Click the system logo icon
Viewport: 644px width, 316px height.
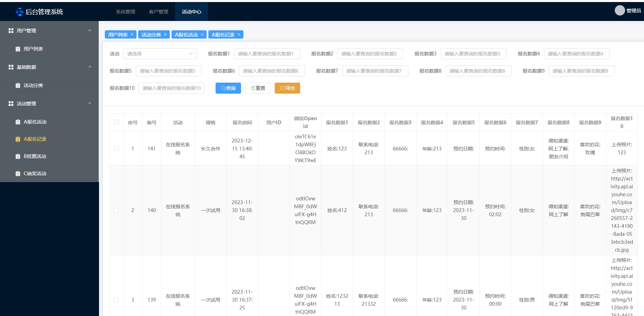tap(20, 12)
